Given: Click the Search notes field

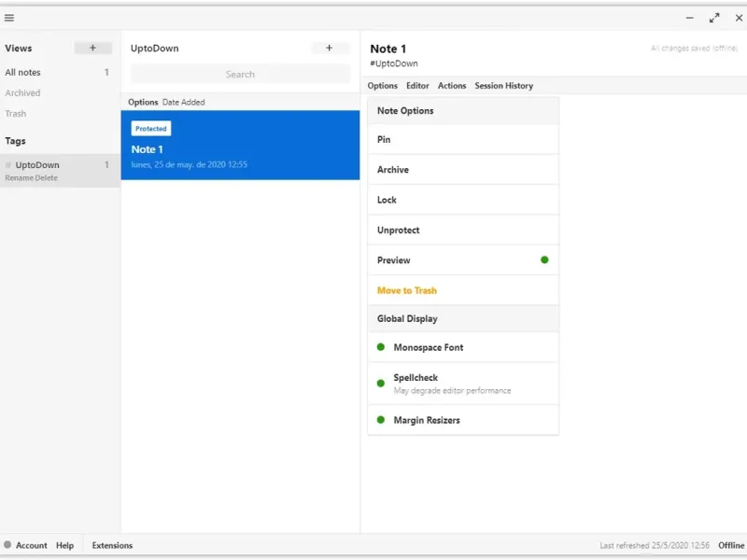Looking at the screenshot, I should (x=240, y=75).
